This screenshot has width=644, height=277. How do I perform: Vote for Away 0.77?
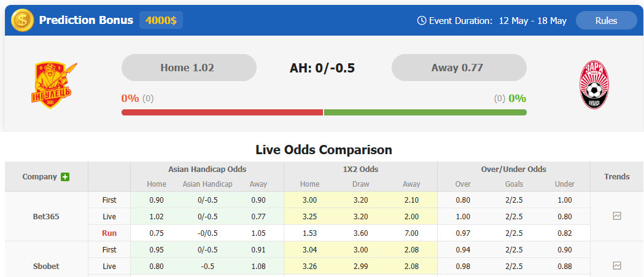click(x=459, y=68)
